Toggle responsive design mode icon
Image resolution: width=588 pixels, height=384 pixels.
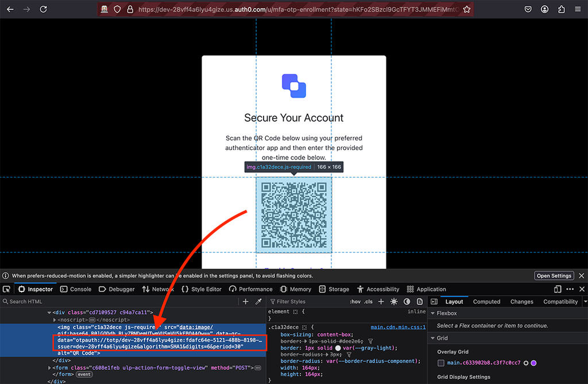558,289
